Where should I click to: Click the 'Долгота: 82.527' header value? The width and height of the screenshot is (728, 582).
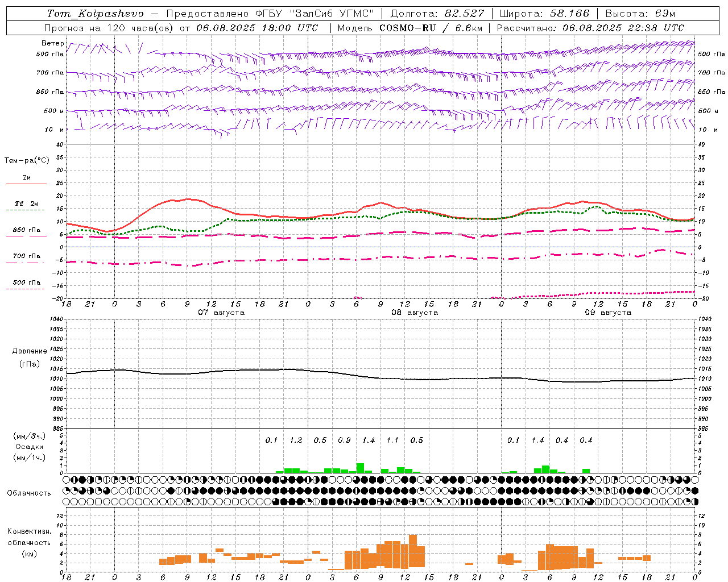(437, 14)
